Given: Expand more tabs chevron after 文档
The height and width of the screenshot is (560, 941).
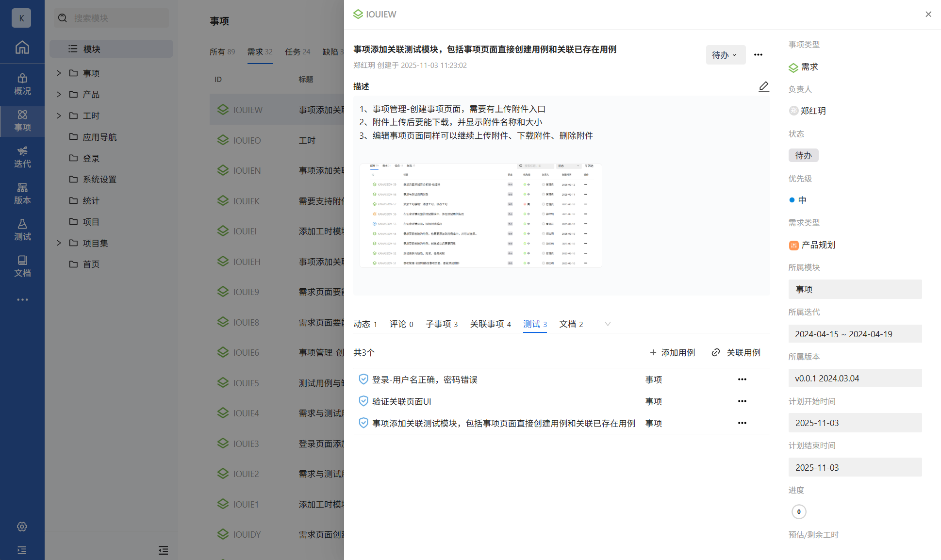Looking at the screenshot, I should [607, 324].
